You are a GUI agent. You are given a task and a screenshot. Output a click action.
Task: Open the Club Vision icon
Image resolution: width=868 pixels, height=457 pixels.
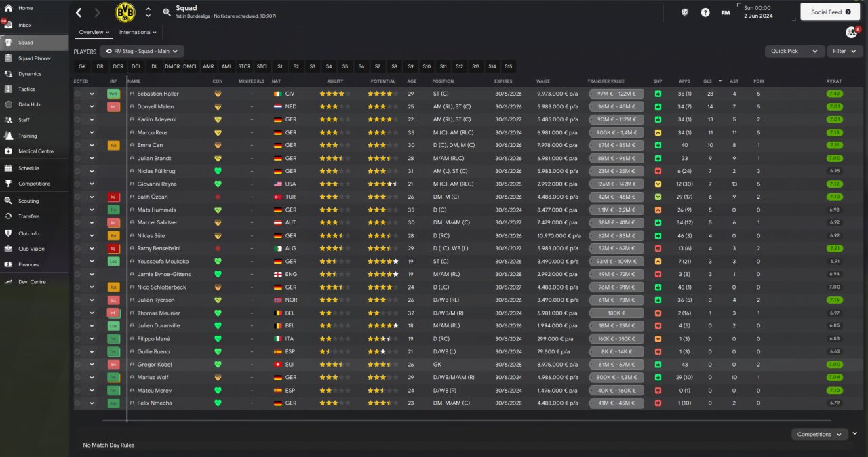tap(8, 249)
